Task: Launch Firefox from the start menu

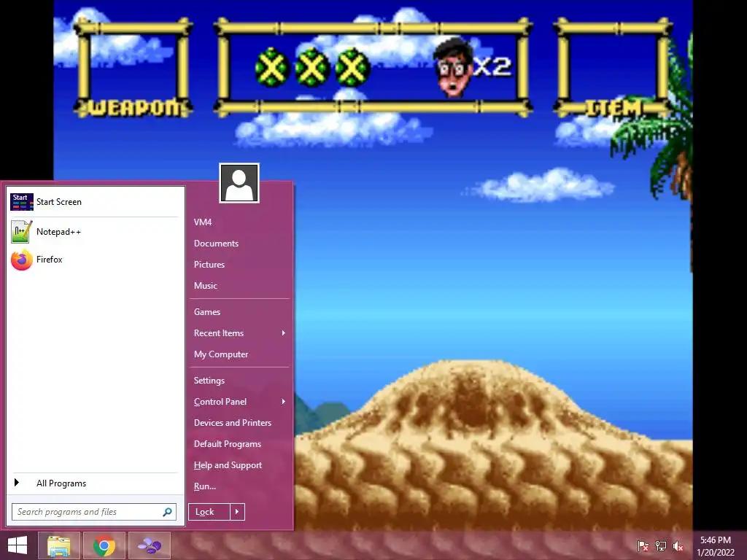Action: point(94,260)
